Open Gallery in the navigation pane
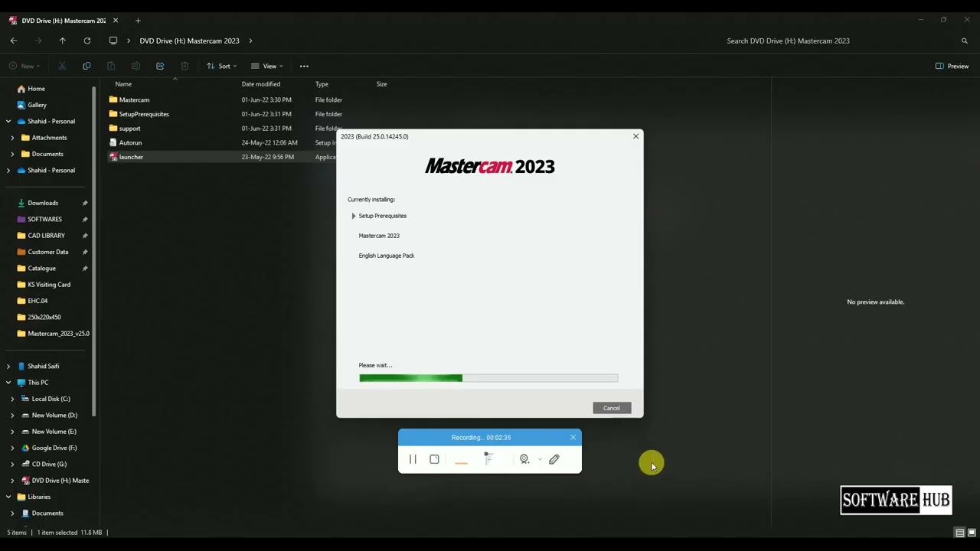980x551 pixels. coord(37,105)
